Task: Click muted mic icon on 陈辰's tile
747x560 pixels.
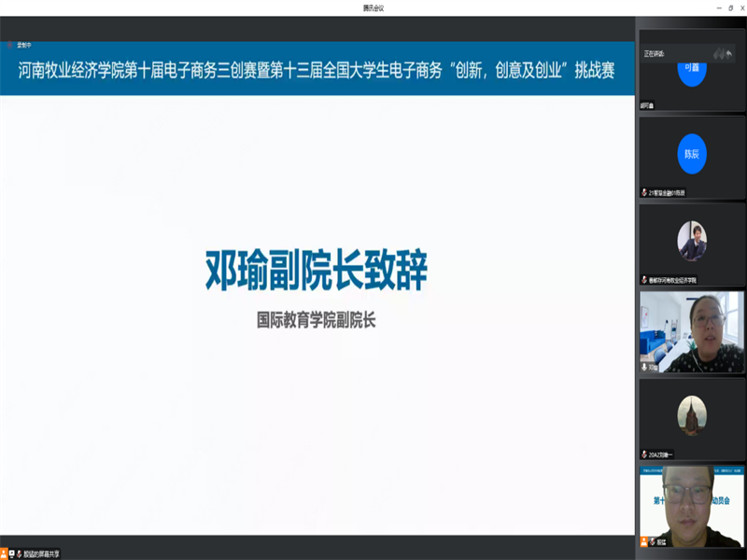Action: tap(644, 192)
